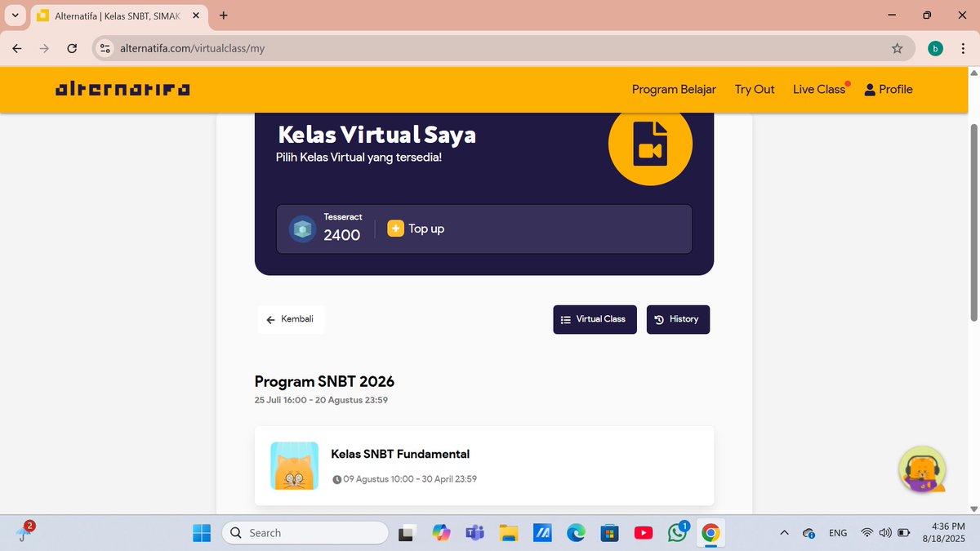Click the page vertical scrollbar
The width and height of the screenshot is (980, 551).
[973, 222]
